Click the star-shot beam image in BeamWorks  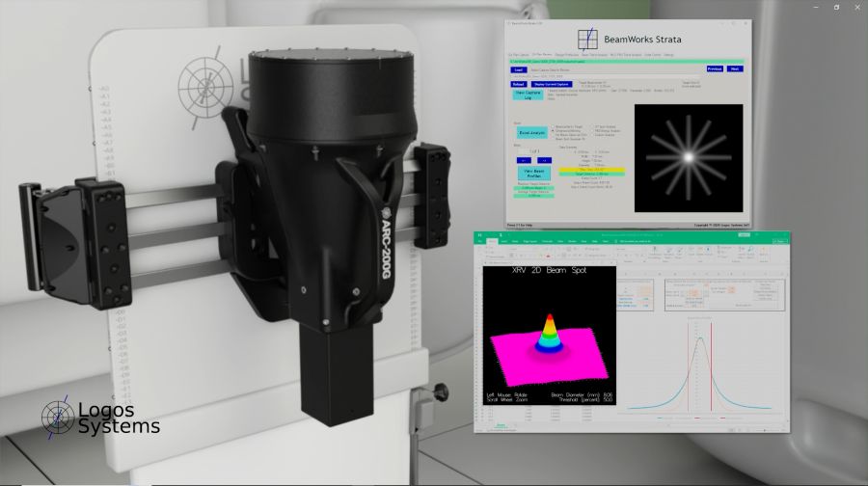[x=689, y=158]
